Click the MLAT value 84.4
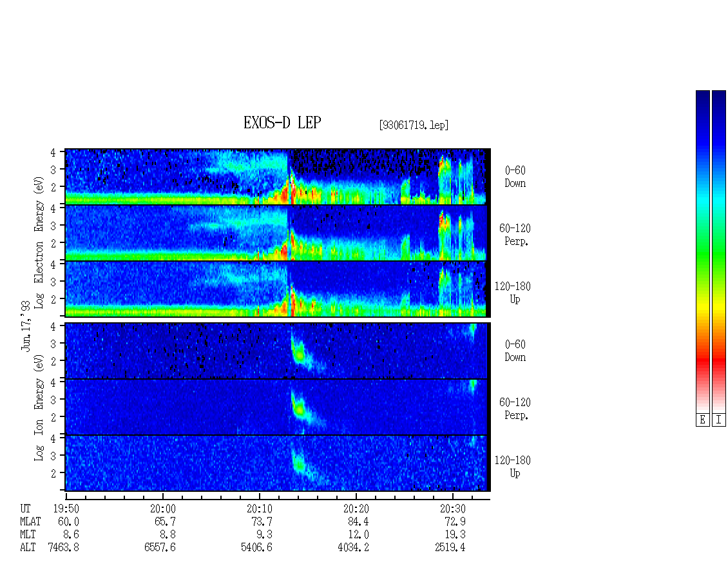Viewport: 728px width, 564px height. pyautogui.click(x=358, y=521)
